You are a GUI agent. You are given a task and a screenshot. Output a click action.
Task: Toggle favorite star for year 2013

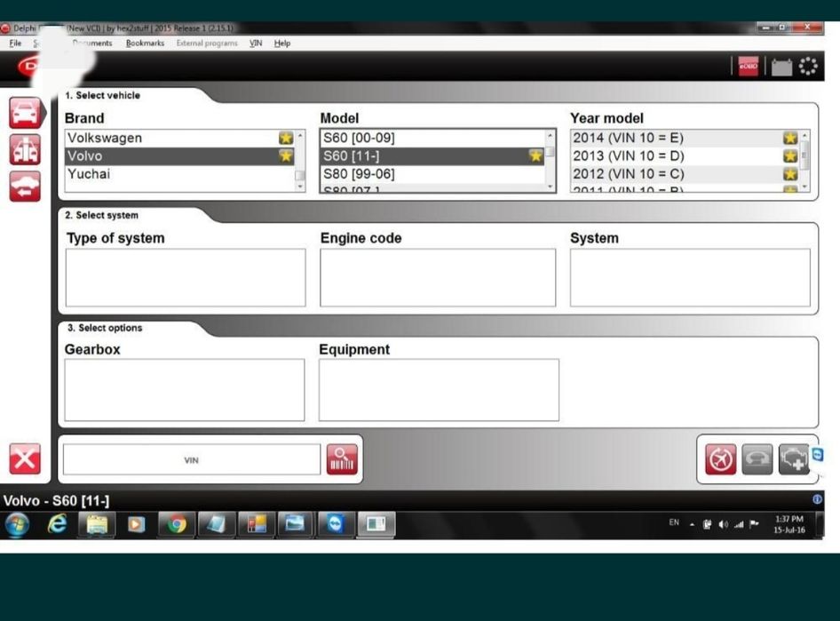click(790, 156)
